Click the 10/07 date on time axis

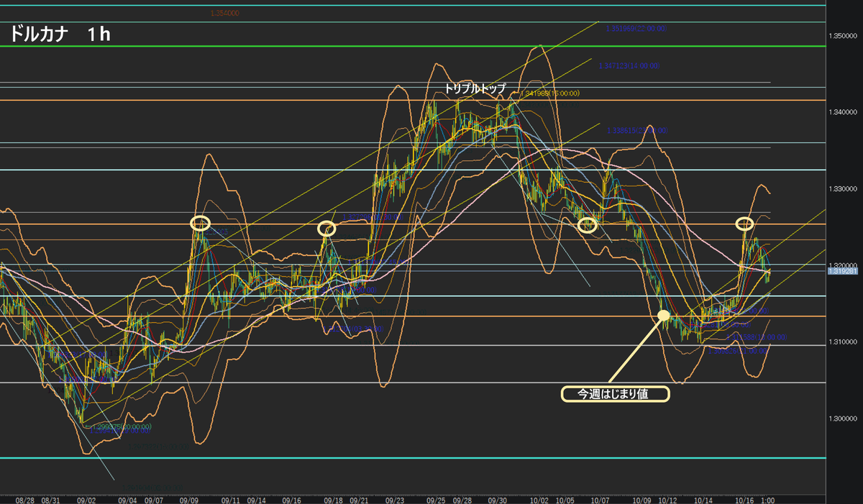[601, 499]
